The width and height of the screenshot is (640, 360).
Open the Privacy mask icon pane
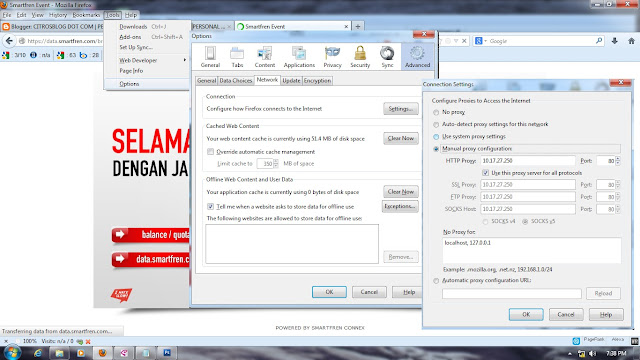click(x=332, y=56)
